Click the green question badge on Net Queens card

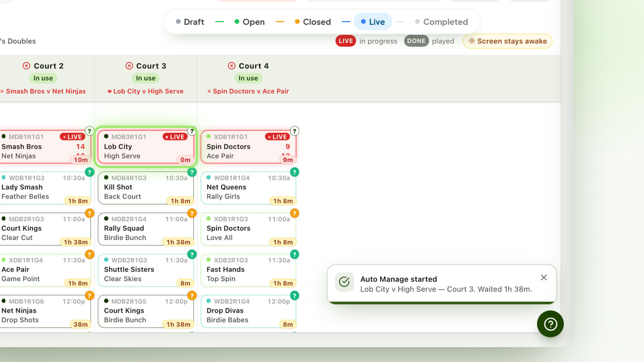pos(294,172)
